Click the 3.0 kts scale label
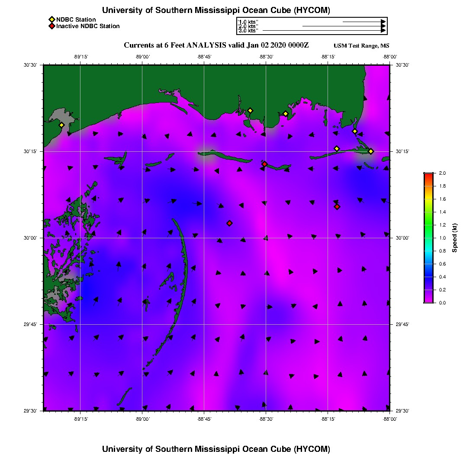The image size is (476, 454). [248, 31]
